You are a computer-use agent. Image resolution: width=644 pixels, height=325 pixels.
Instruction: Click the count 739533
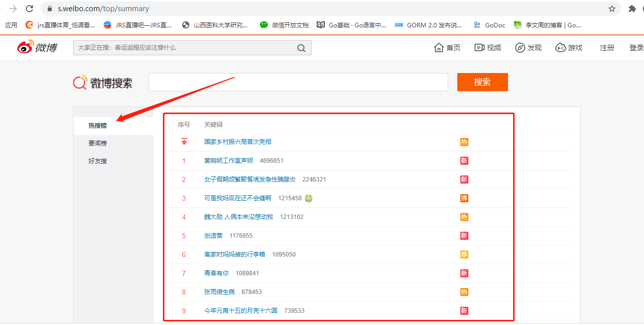click(294, 311)
